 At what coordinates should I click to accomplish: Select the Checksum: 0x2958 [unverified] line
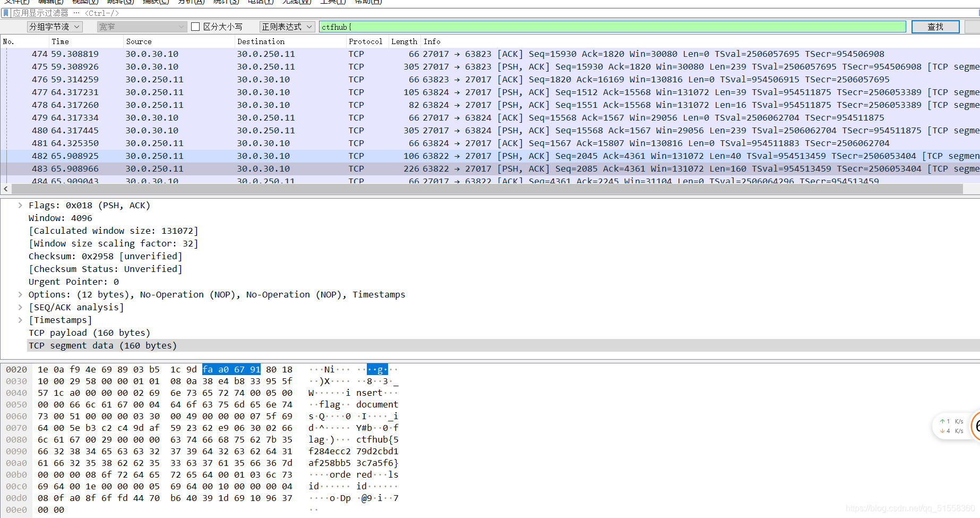click(x=105, y=256)
